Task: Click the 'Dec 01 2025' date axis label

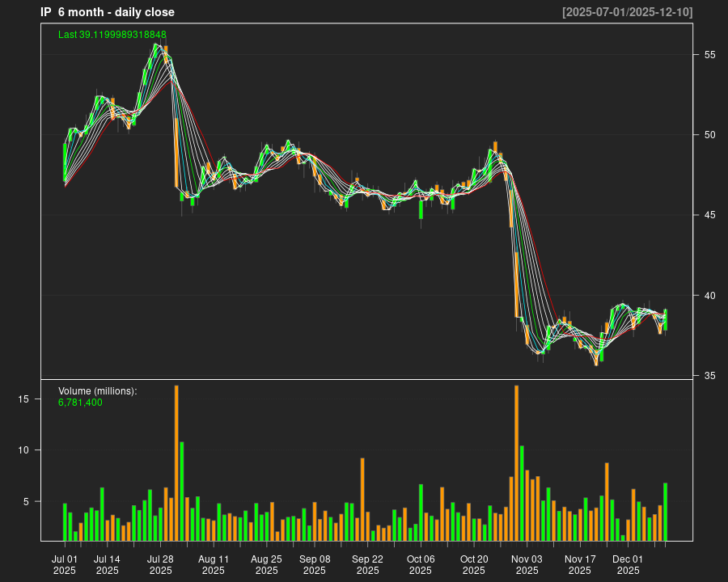Action: pyautogui.click(x=628, y=564)
